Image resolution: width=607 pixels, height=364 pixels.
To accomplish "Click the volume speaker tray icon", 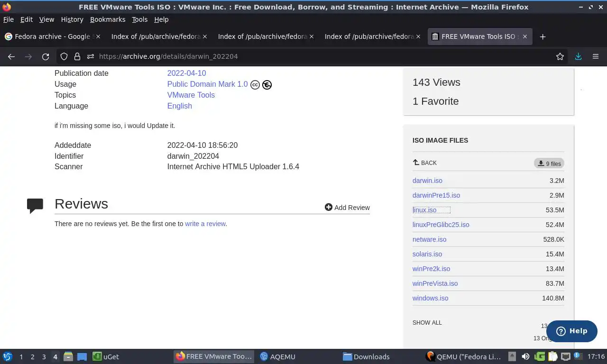I will click(525, 356).
